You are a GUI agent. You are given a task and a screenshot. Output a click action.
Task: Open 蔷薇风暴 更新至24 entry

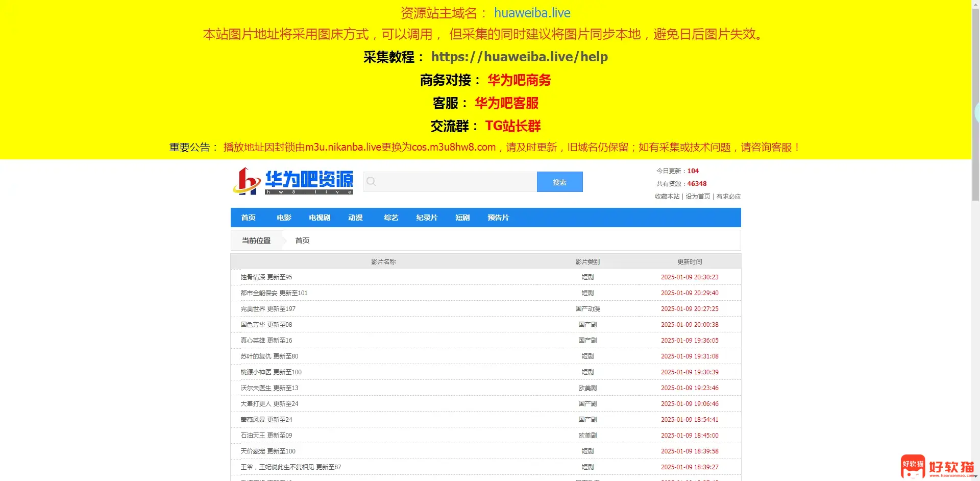(266, 420)
